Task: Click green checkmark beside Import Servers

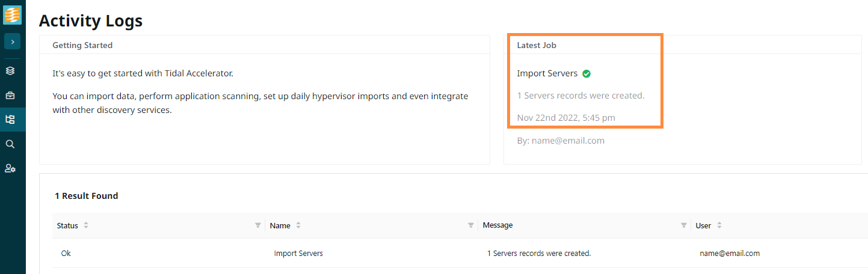Action: click(x=586, y=74)
